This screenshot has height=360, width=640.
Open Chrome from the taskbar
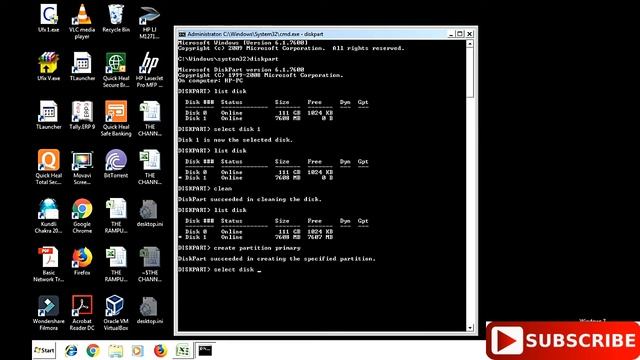tap(93, 350)
